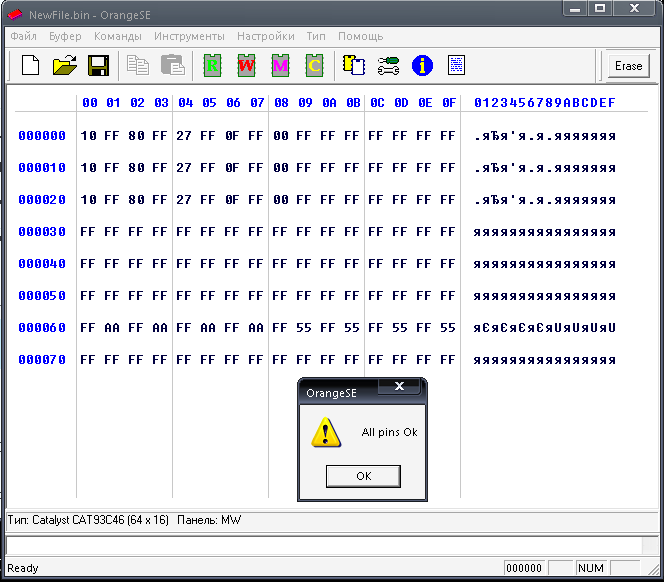
Task: Select address row 000040
Action: pyautogui.click(x=42, y=264)
